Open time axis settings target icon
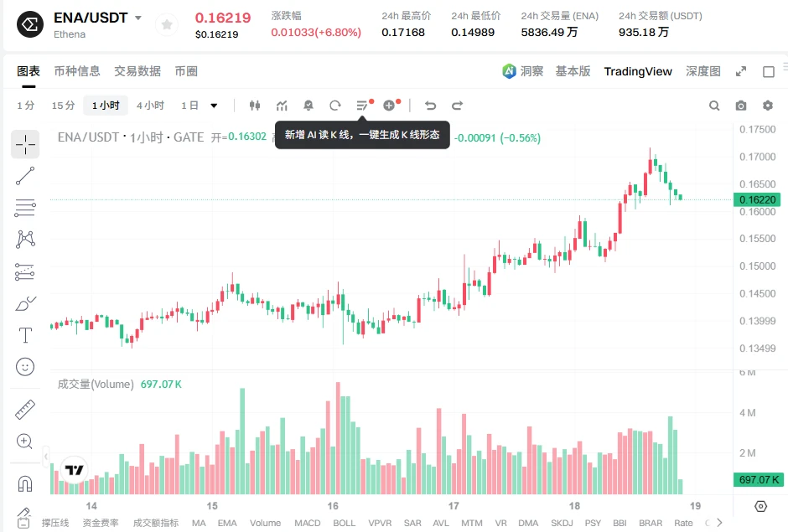The width and height of the screenshot is (788, 532). pos(761,506)
